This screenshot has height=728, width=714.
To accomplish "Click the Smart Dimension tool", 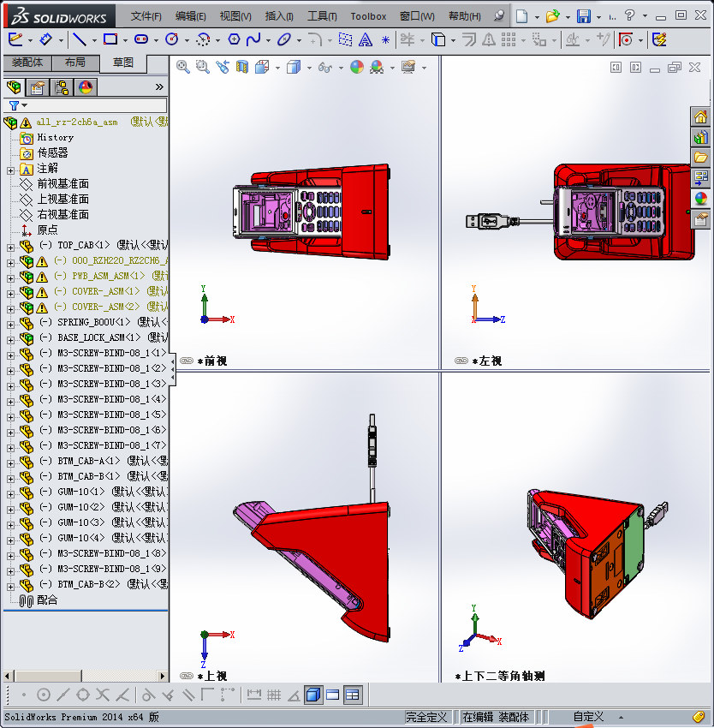I will tap(45, 40).
